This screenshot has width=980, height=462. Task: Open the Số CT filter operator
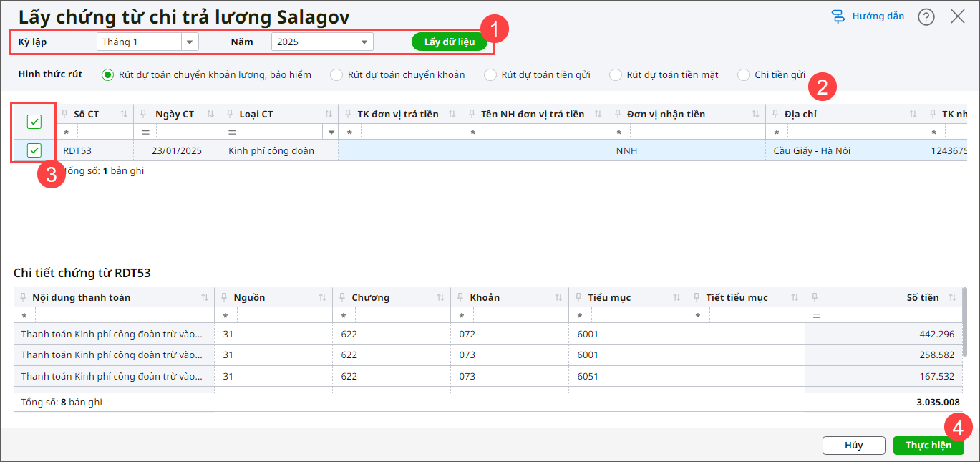click(x=67, y=133)
